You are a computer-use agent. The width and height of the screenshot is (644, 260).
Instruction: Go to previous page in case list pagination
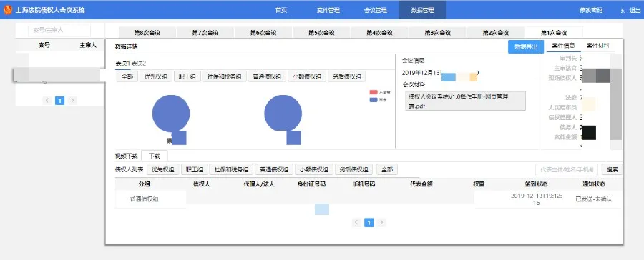(47, 101)
